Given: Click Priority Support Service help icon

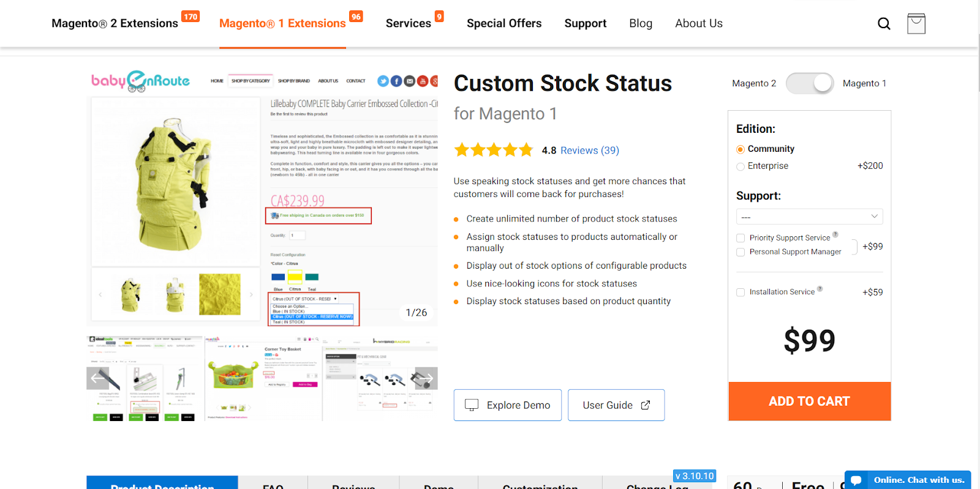Looking at the screenshot, I should pyautogui.click(x=835, y=234).
